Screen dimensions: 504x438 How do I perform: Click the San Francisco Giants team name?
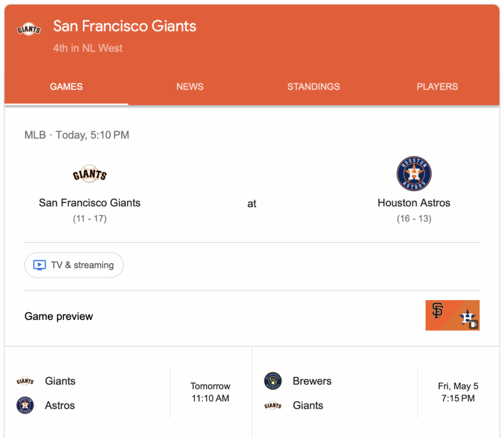[x=89, y=203]
